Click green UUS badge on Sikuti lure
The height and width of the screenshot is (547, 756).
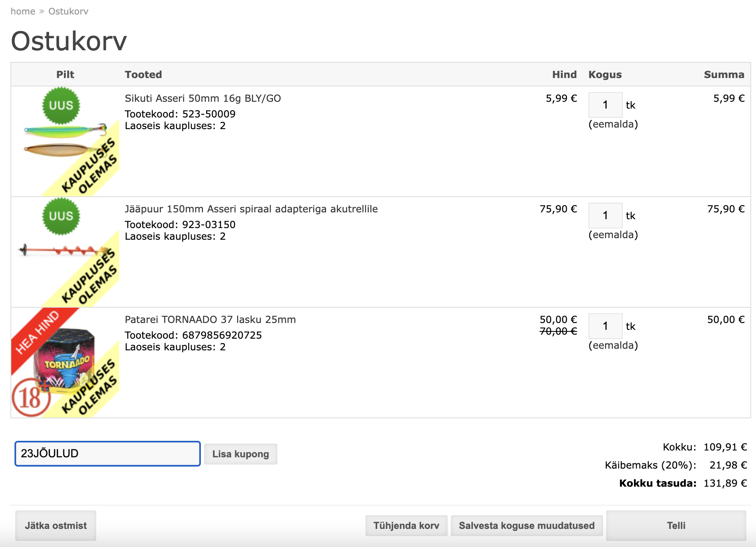tap(61, 105)
